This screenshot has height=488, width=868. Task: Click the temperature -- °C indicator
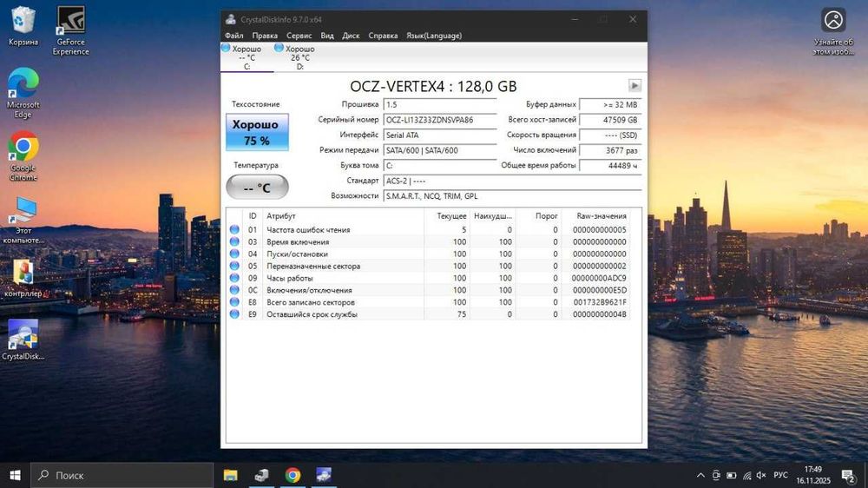coord(257,188)
